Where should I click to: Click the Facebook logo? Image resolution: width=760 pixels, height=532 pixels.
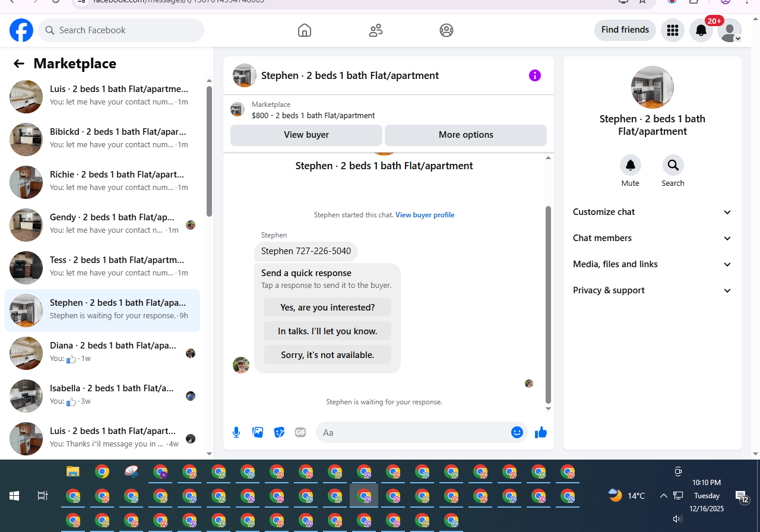tap(21, 30)
